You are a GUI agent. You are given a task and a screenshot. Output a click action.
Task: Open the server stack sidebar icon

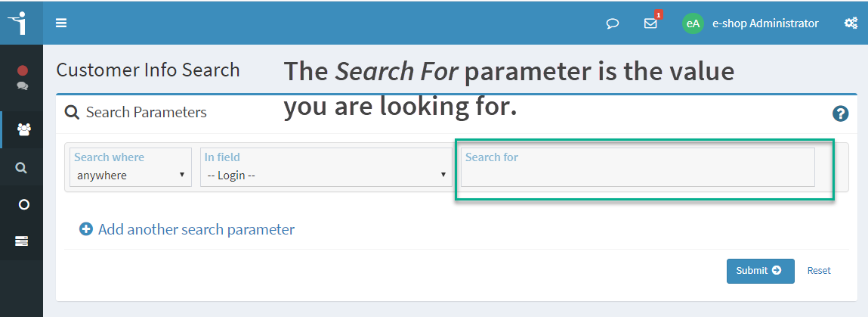(x=22, y=241)
